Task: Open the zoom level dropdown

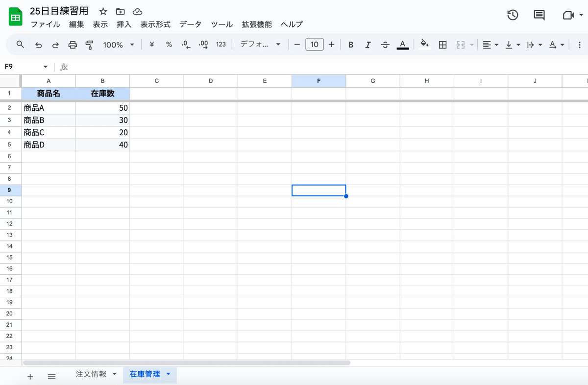Action: (118, 44)
